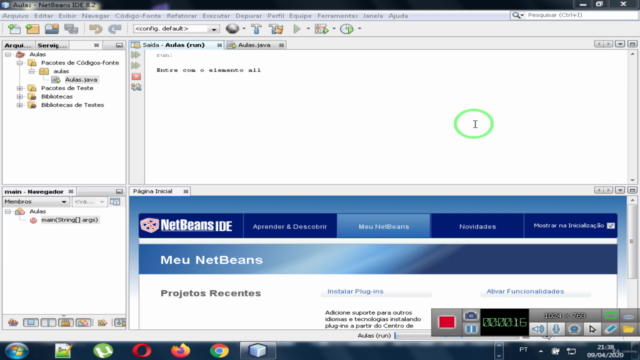Clean and build with hammer-broom icon
This screenshot has height=360, width=640.
276,29
